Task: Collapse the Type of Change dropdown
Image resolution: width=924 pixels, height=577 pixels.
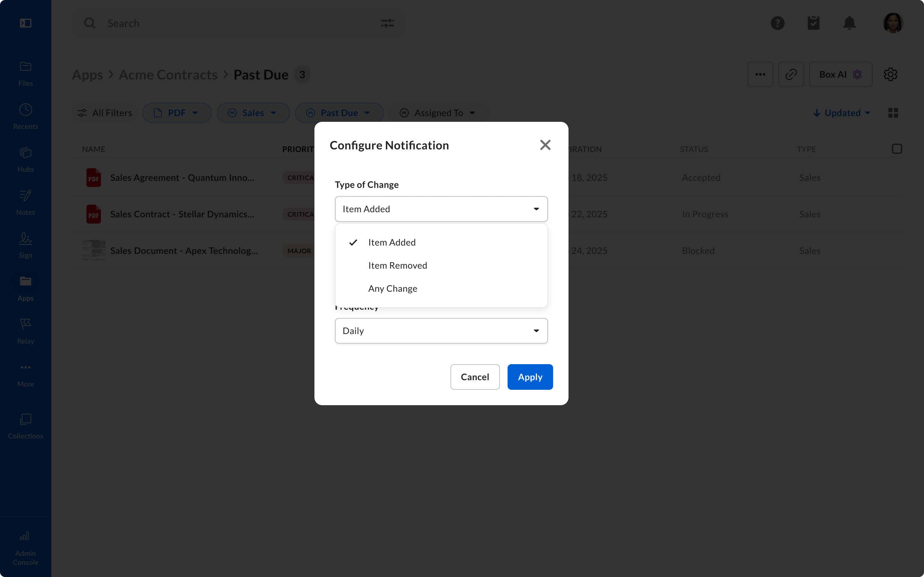Action: click(441, 209)
